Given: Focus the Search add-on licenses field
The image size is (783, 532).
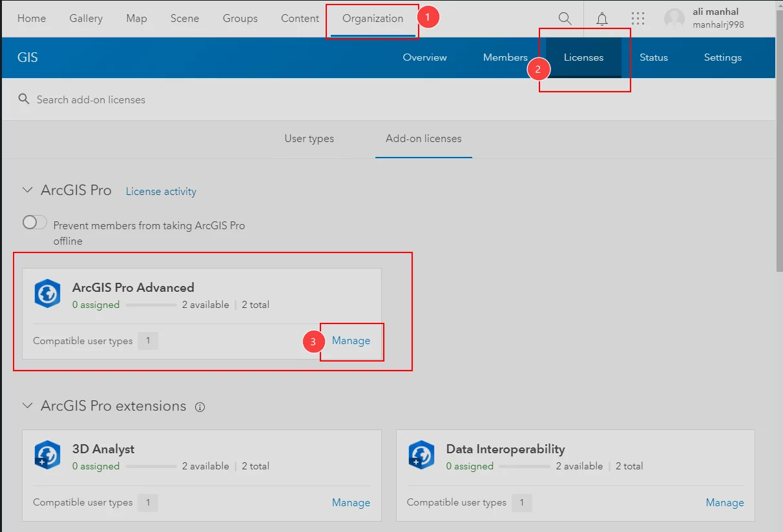Looking at the screenshot, I should coord(388,99).
